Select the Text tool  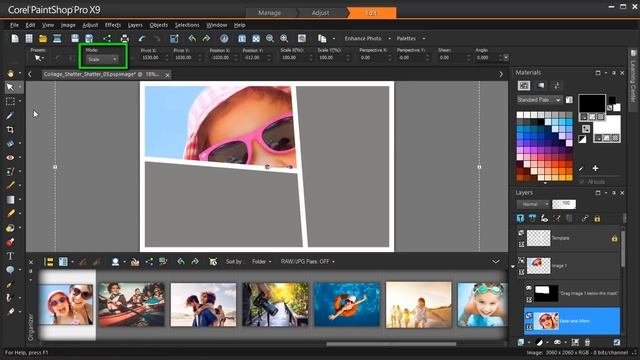tap(10, 256)
